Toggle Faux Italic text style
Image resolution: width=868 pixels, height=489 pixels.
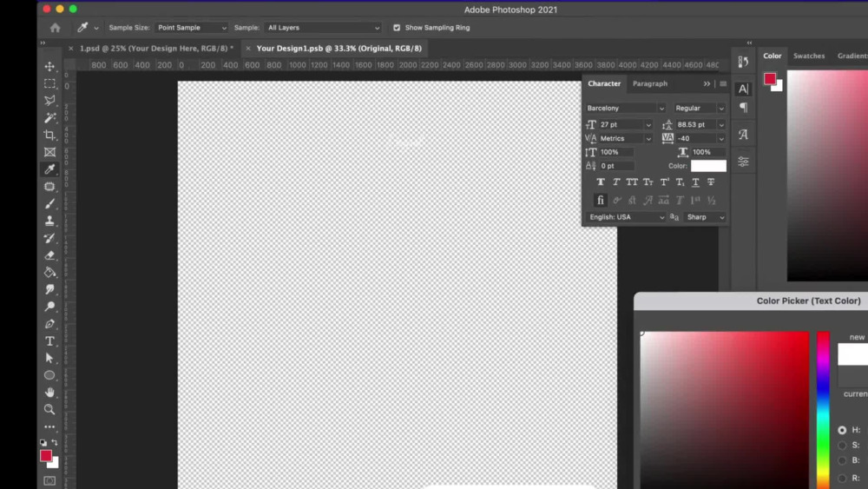coord(616,182)
